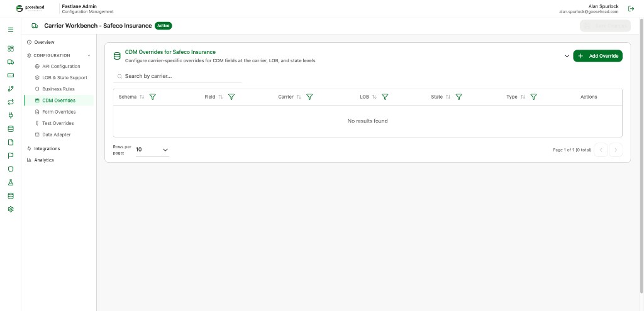
Task: Select the flag icon in the left rail
Action: pyautogui.click(x=11, y=156)
